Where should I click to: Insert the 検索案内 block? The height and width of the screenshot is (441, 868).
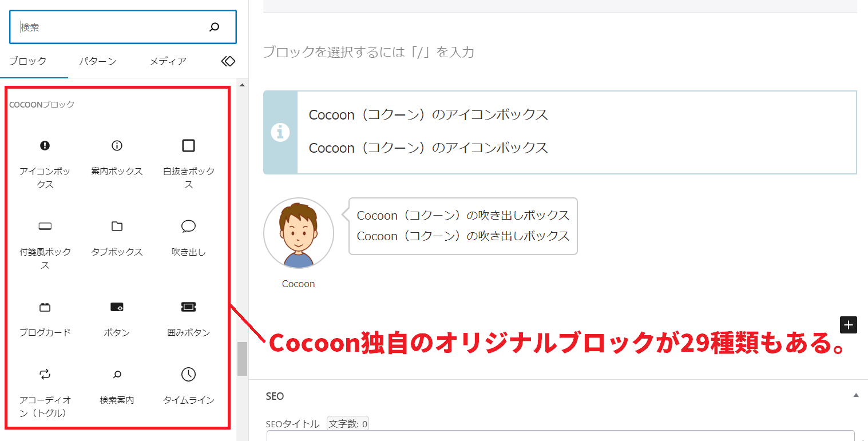[x=117, y=386]
